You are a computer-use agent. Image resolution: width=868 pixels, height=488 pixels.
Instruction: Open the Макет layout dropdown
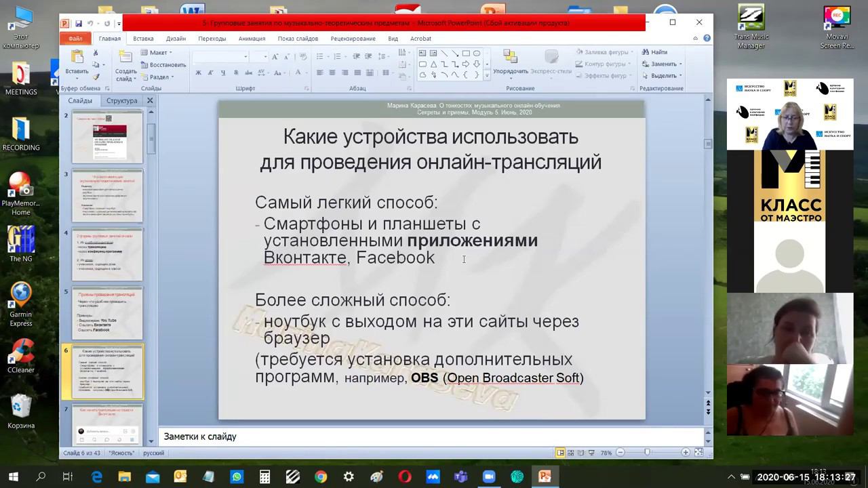tap(157, 53)
